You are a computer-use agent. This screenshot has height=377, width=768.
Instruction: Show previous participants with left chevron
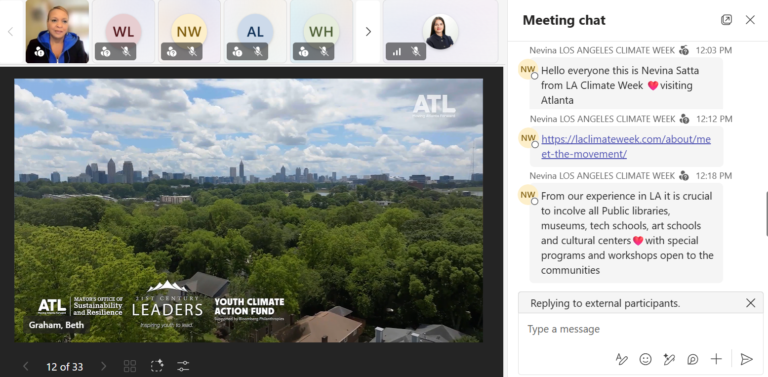[11, 32]
